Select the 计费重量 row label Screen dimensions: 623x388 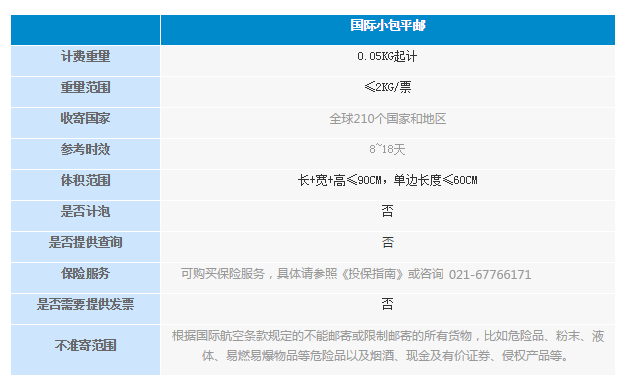point(85,56)
